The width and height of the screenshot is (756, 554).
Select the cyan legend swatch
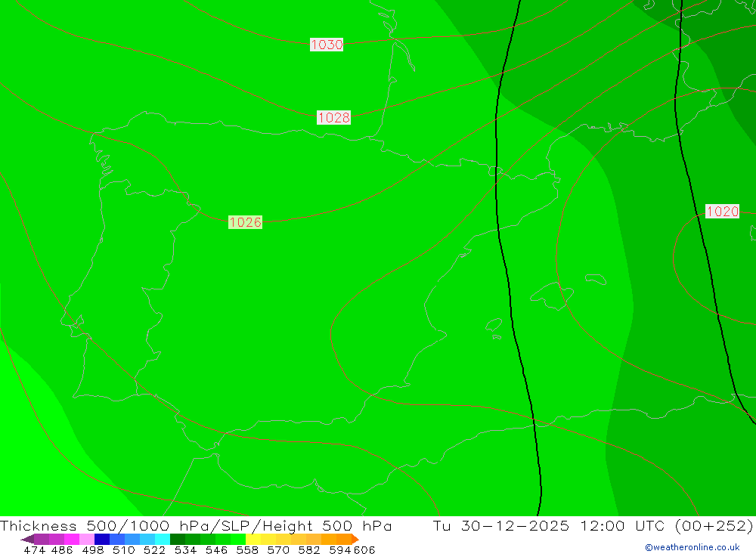point(163,539)
